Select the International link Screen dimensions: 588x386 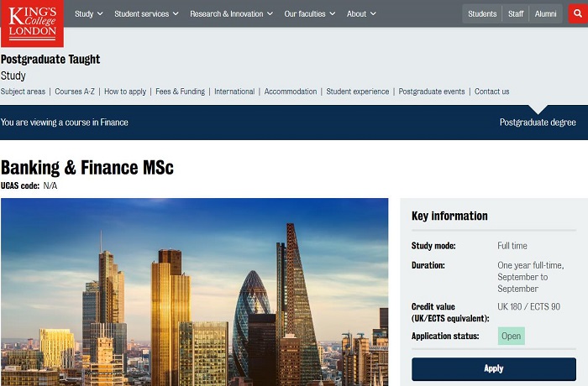click(234, 91)
